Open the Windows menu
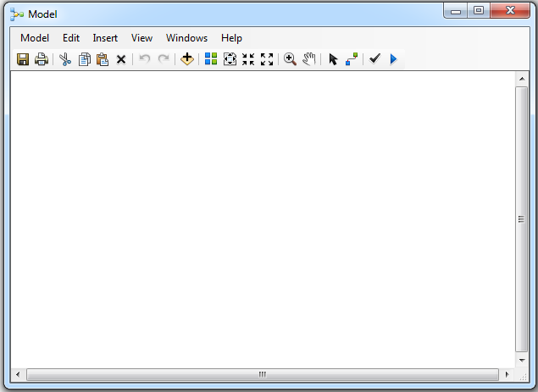 (186, 38)
